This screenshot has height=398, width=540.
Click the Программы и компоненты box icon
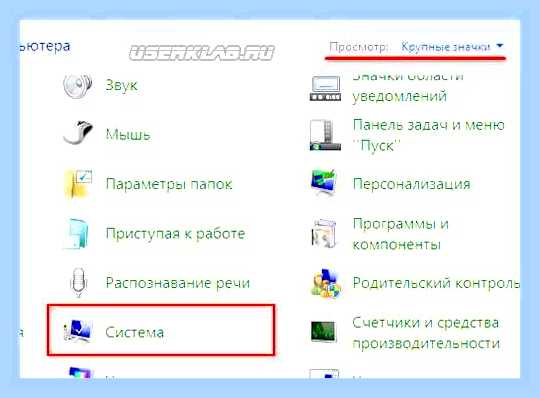tap(324, 233)
